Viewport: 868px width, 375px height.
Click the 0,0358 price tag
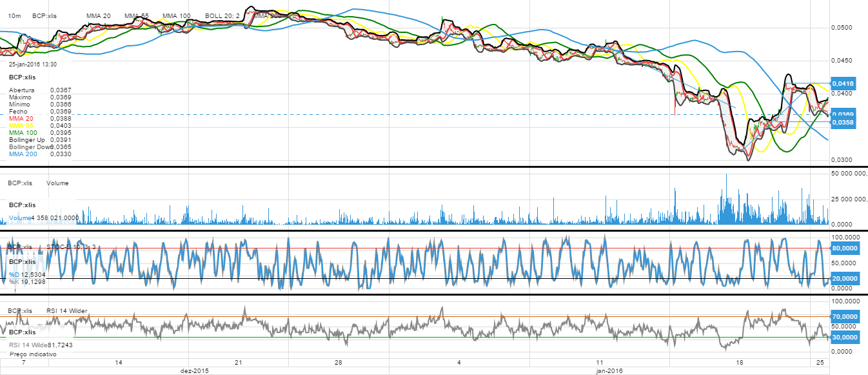(843, 122)
